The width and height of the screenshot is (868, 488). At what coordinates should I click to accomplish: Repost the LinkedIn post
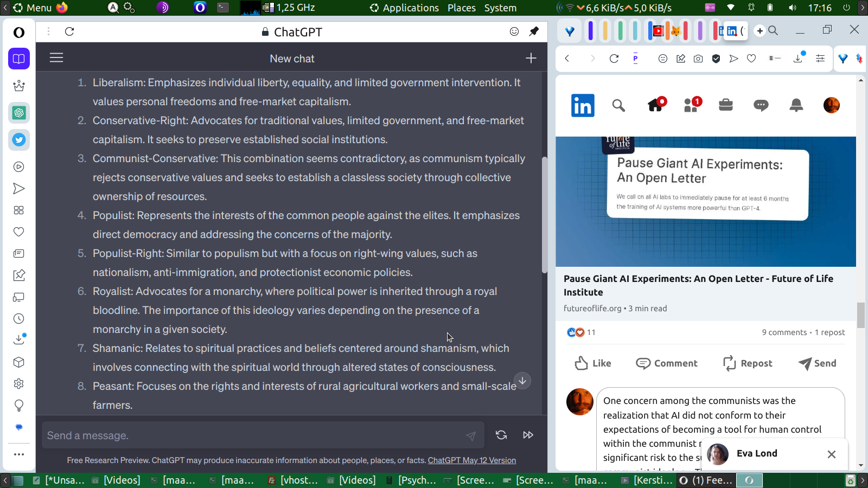[x=748, y=363]
